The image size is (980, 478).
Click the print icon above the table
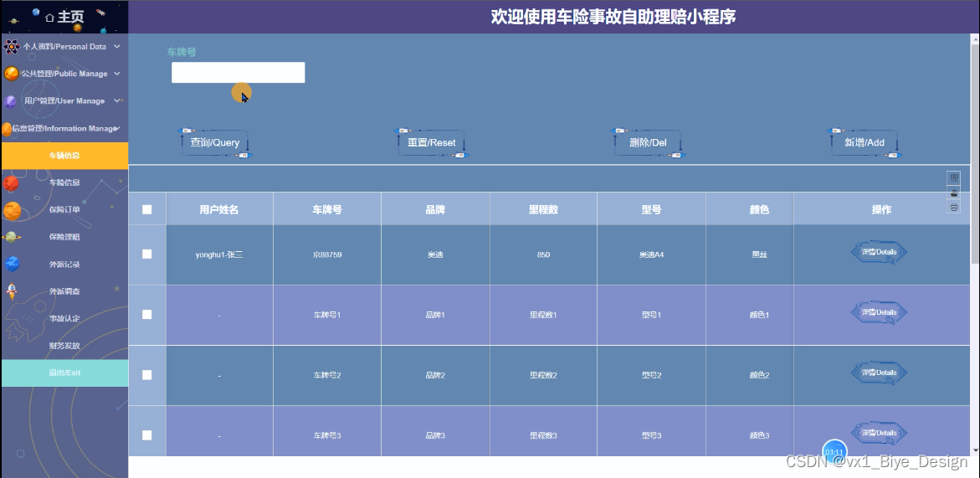[954, 207]
